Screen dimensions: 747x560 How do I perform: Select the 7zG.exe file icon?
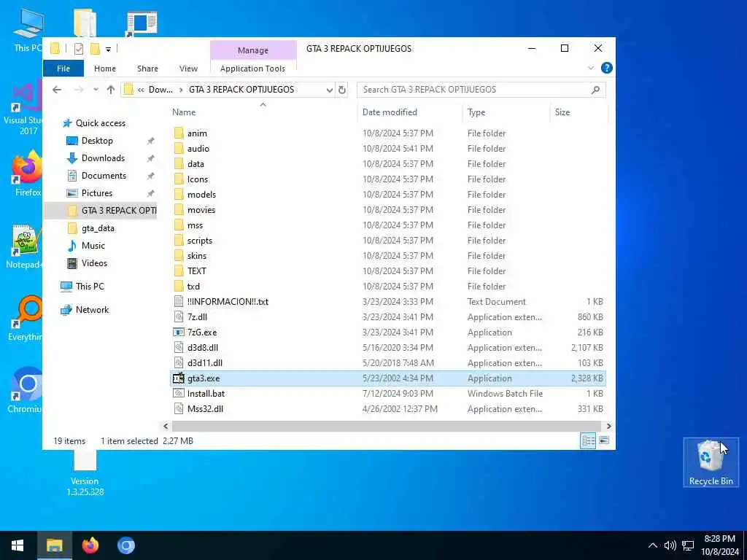[179, 332]
